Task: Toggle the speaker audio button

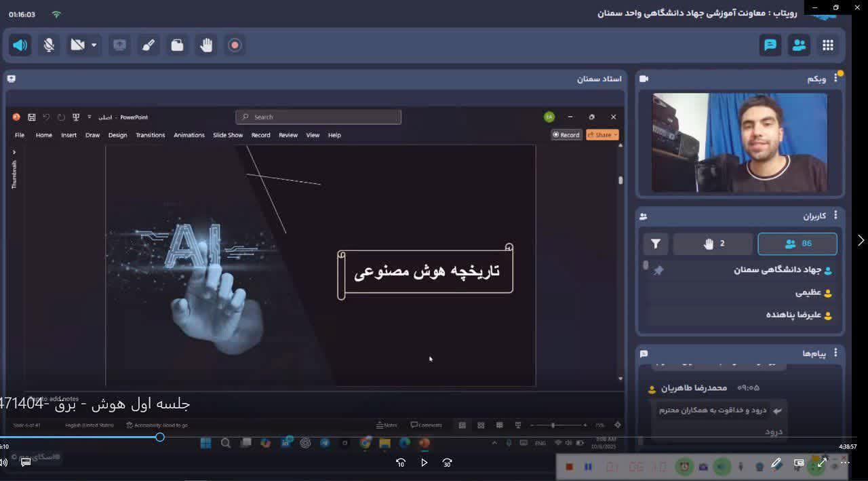Action: coord(20,45)
